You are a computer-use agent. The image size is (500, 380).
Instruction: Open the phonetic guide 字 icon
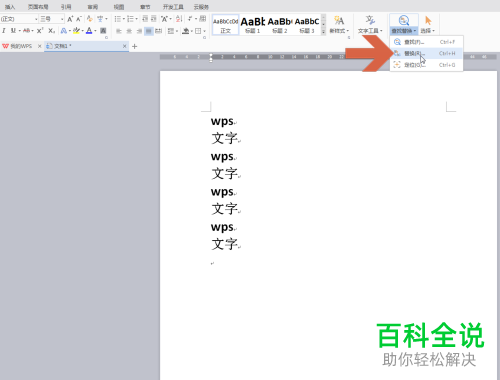[100, 19]
